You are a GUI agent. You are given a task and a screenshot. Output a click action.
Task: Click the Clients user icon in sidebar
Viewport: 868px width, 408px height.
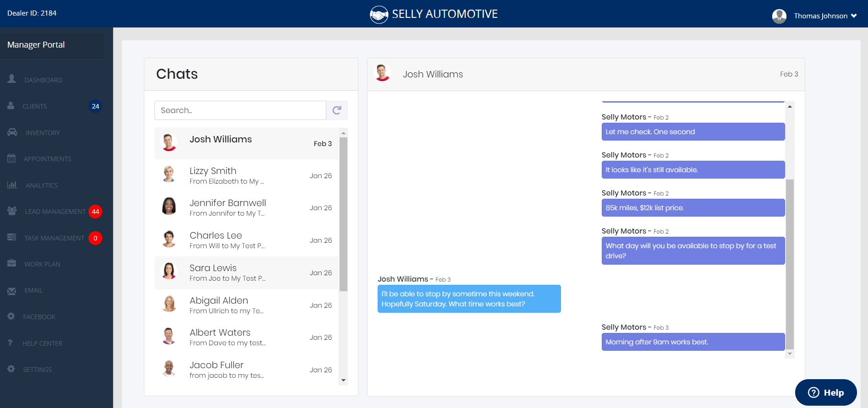click(x=11, y=106)
